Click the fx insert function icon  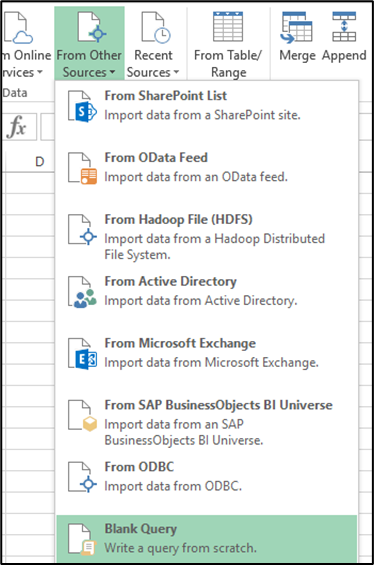pos(17,127)
